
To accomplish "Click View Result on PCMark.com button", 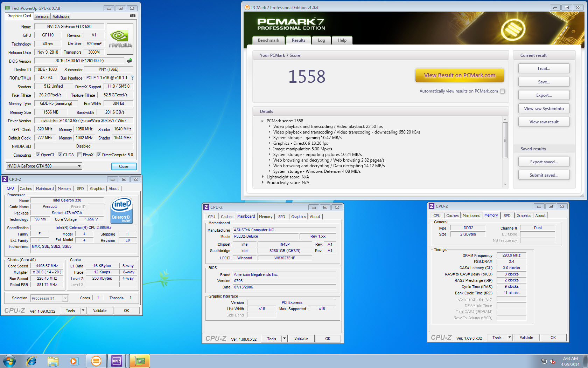I will (x=460, y=75).
